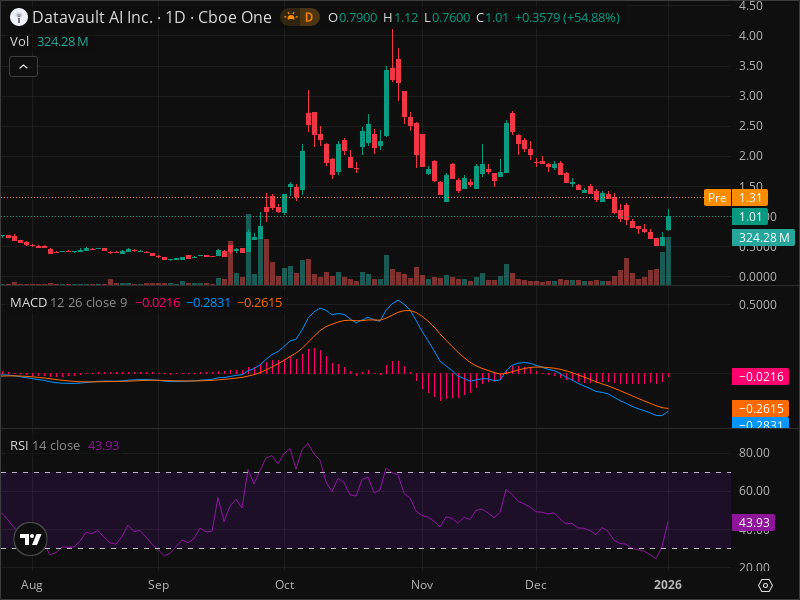Screen dimensions: 800x600
Task: Click the 324.28 M volume axis label
Action: click(x=763, y=238)
